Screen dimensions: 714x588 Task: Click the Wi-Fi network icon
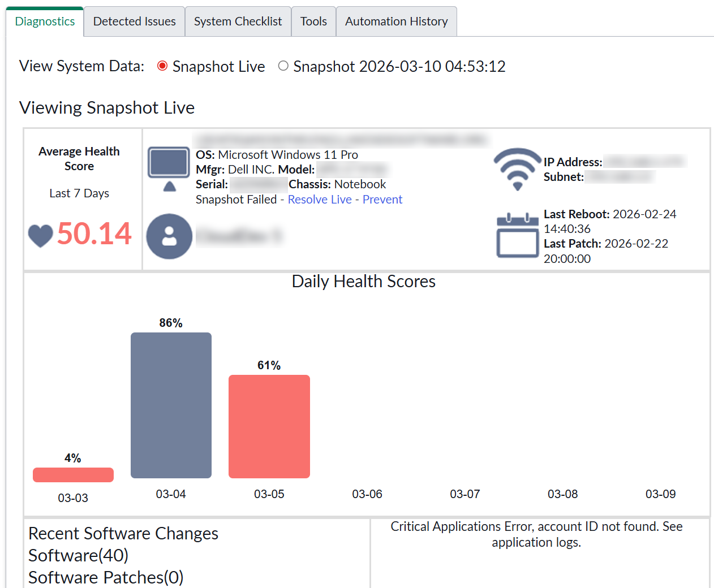point(517,168)
